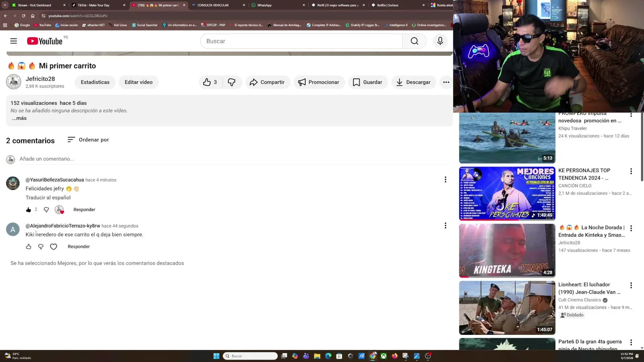Click Editar vídeo button
Image resolution: width=644 pixels, height=362 pixels.
[138, 82]
